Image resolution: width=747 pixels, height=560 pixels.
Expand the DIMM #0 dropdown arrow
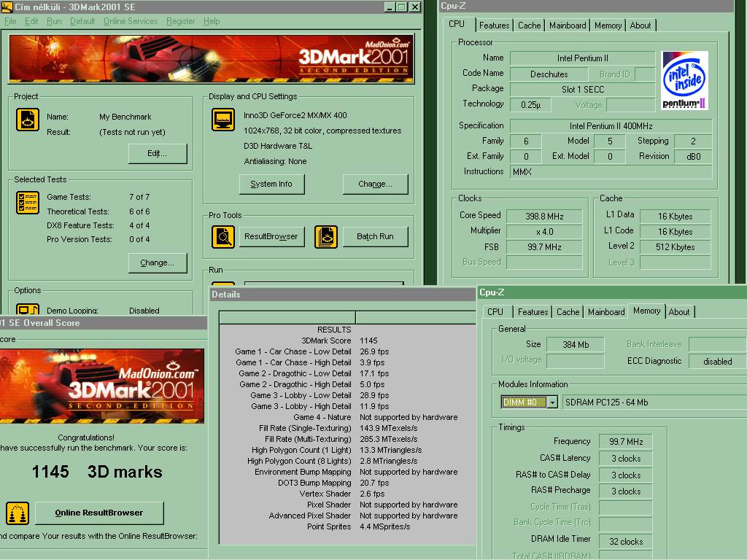click(552, 402)
